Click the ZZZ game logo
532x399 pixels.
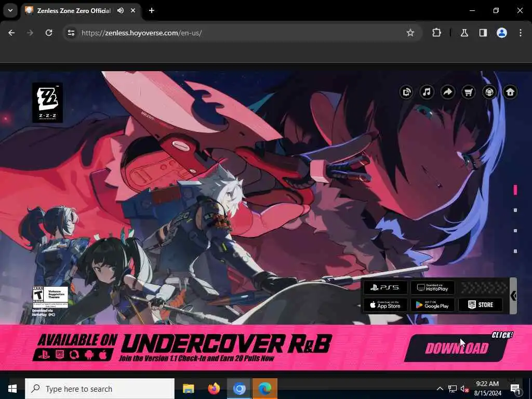pyautogui.click(x=47, y=102)
